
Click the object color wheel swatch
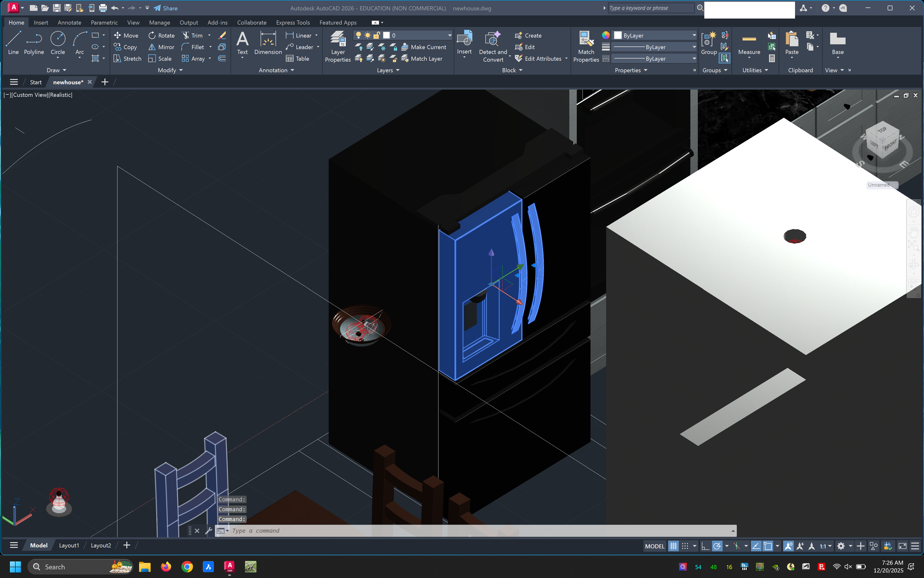point(606,35)
